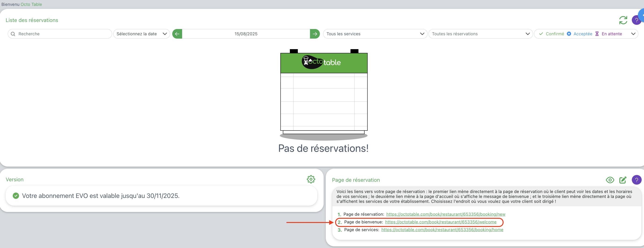Click the search magnifier icon

click(13, 34)
